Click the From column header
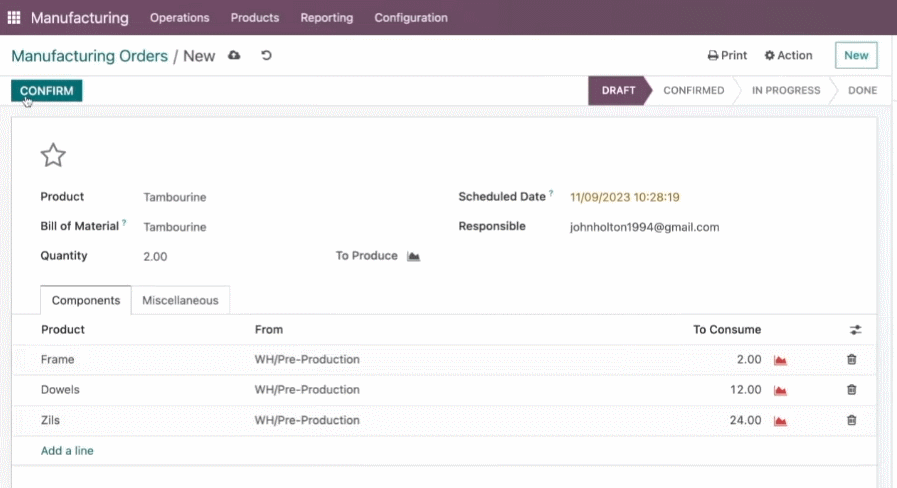897x488 pixels. click(x=269, y=330)
